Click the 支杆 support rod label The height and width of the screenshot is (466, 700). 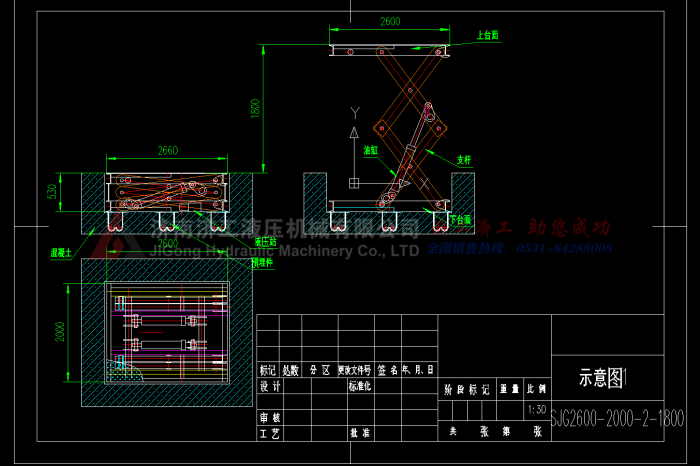pos(463,158)
